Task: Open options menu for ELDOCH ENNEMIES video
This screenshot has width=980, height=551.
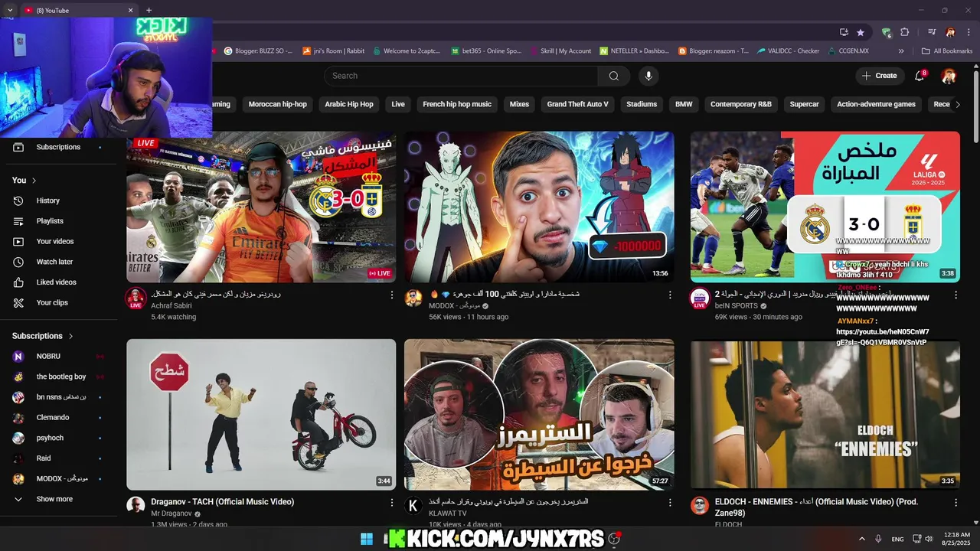Action: point(955,503)
